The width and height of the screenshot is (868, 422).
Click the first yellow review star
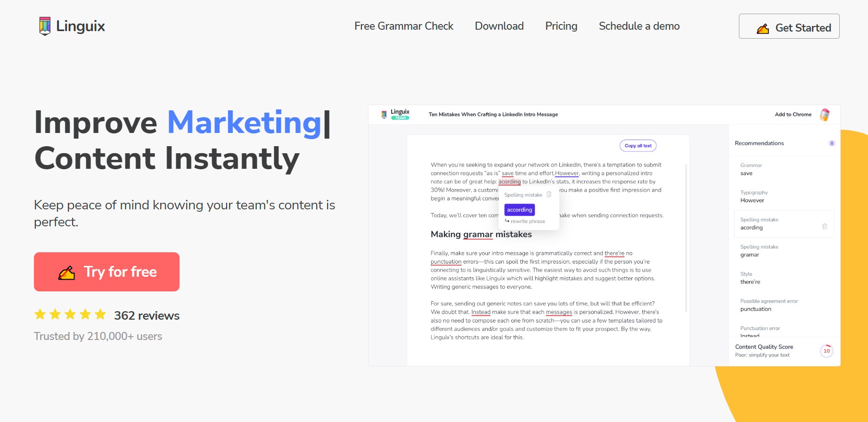tap(40, 314)
